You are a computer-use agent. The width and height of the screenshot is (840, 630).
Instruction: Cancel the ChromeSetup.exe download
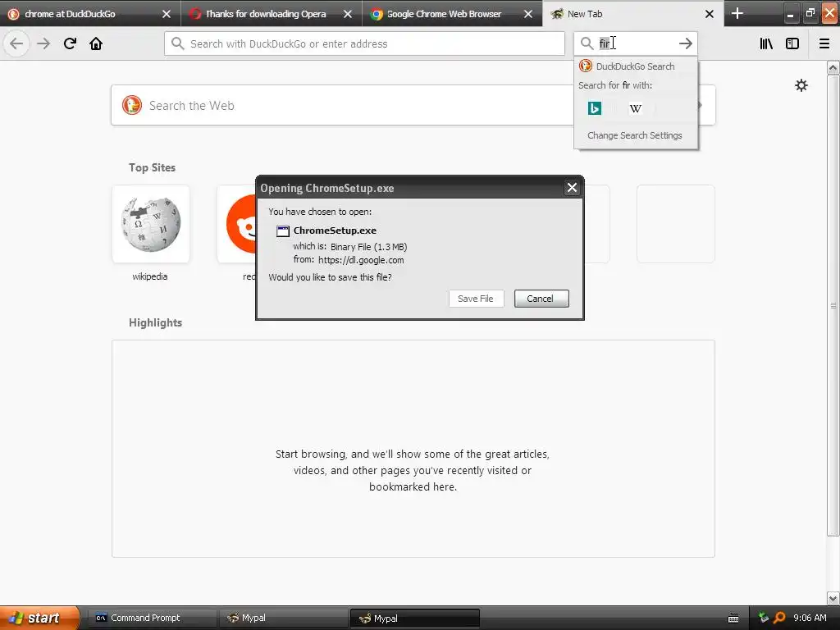click(x=541, y=299)
